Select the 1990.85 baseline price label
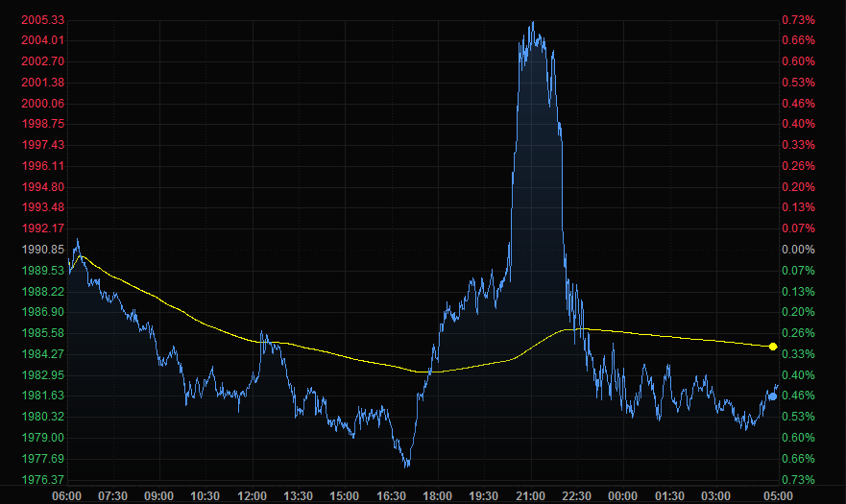Viewport: 846px width, 504px height. pos(42,250)
